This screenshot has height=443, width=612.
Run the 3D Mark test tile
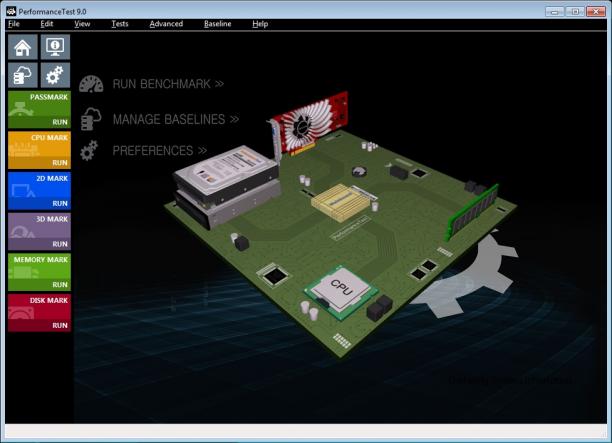coord(39,231)
